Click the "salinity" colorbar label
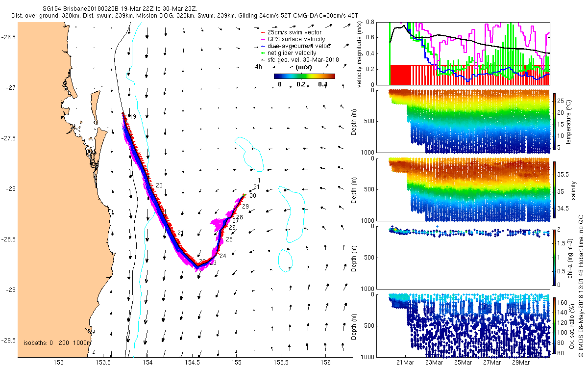The width and height of the screenshot is (588, 368). coord(574,189)
